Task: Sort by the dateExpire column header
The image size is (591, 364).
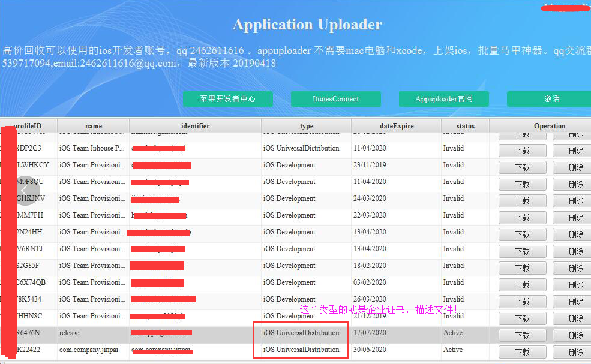Action: tap(396, 126)
